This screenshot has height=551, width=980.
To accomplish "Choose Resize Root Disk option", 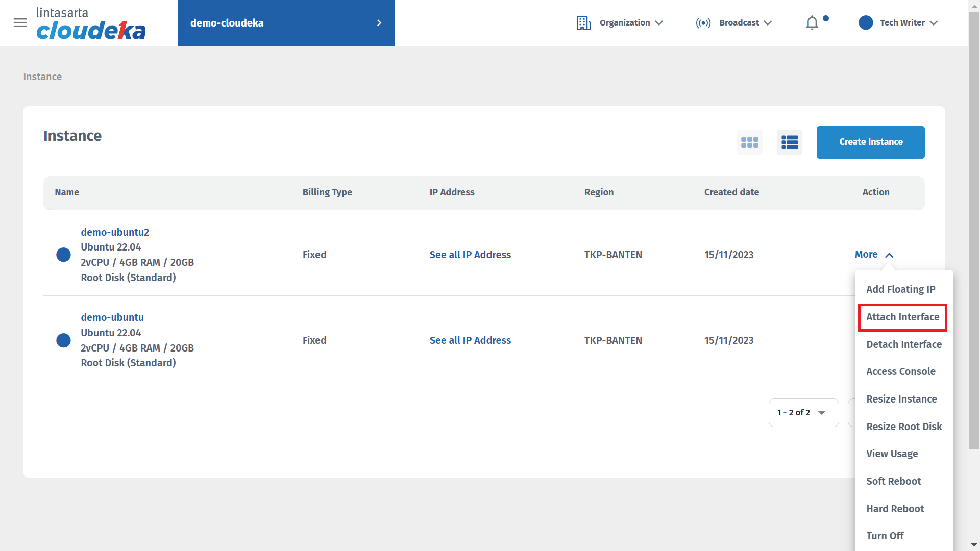I will coord(903,427).
